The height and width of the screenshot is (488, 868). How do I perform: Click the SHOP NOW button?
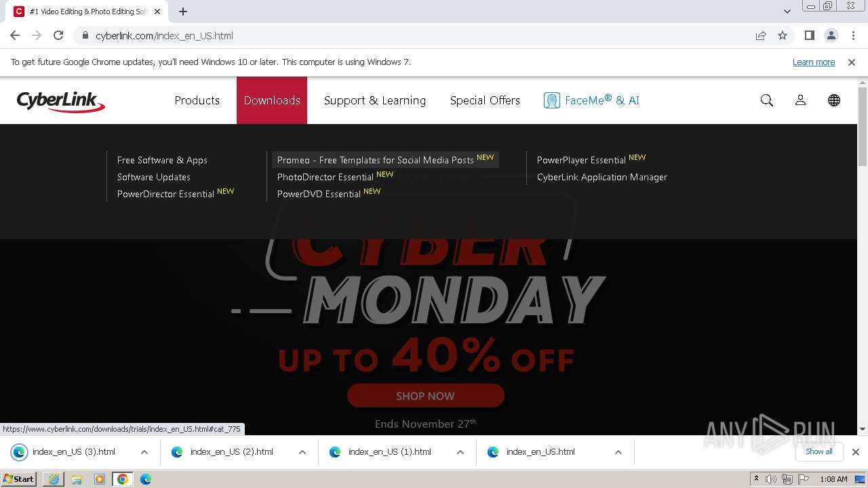(x=425, y=396)
